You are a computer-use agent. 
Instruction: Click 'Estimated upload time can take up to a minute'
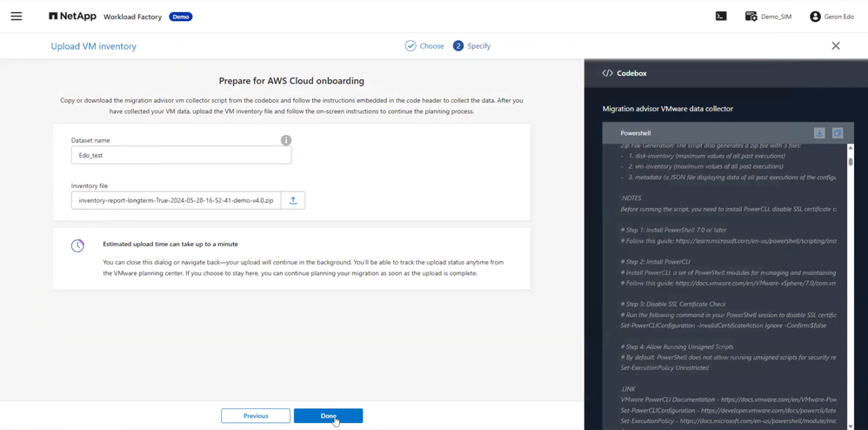(x=170, y=244)
